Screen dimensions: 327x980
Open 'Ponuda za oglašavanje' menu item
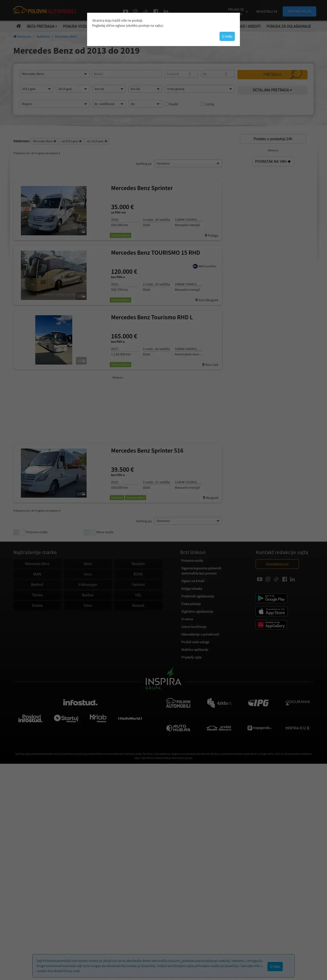289,26
